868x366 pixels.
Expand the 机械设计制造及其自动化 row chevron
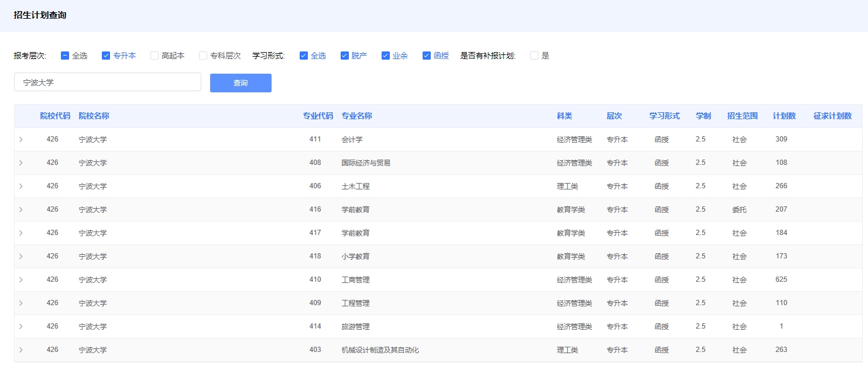pos(20,350)
